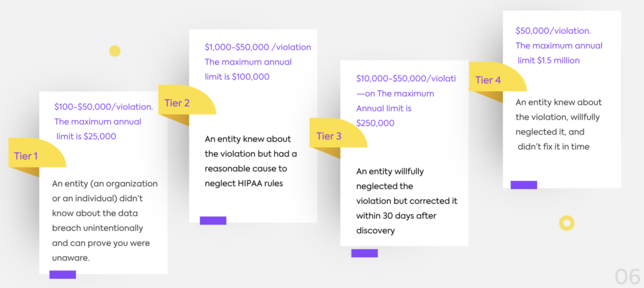Click the $1.5 million limit text

(x=548, y=60)
